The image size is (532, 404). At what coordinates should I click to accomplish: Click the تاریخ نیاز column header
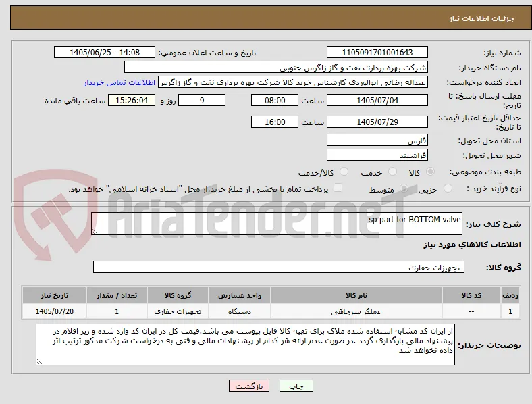coord(54,295)
